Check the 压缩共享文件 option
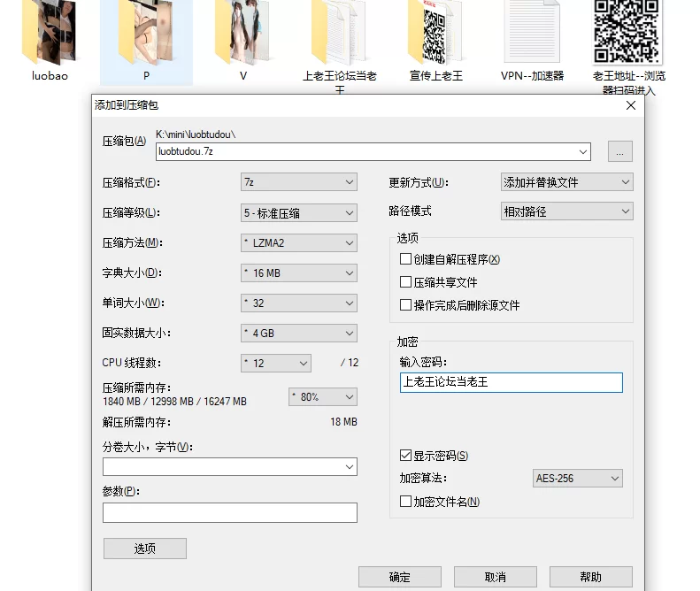Image resolution: width=700 pixels, height=591 pixels. pyautogui.click(x=406, y=282)
